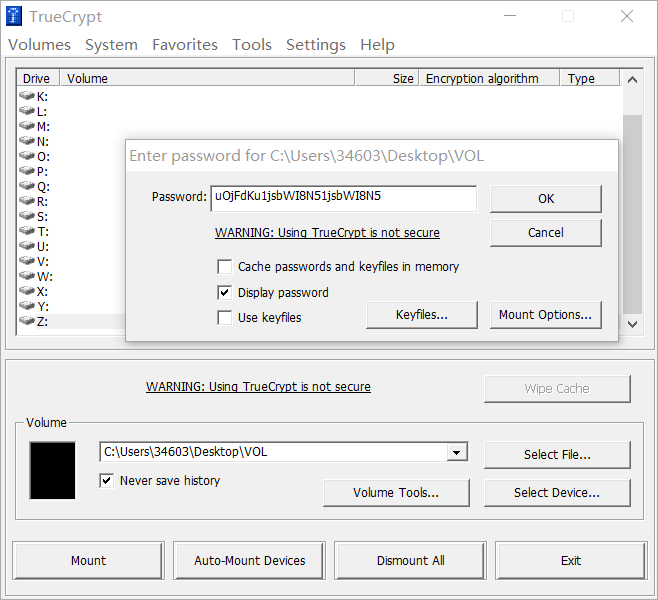Screen dimensions: 658x600
Task: Enable the Use keyfiles checkbox
Action: click(225, 318)
